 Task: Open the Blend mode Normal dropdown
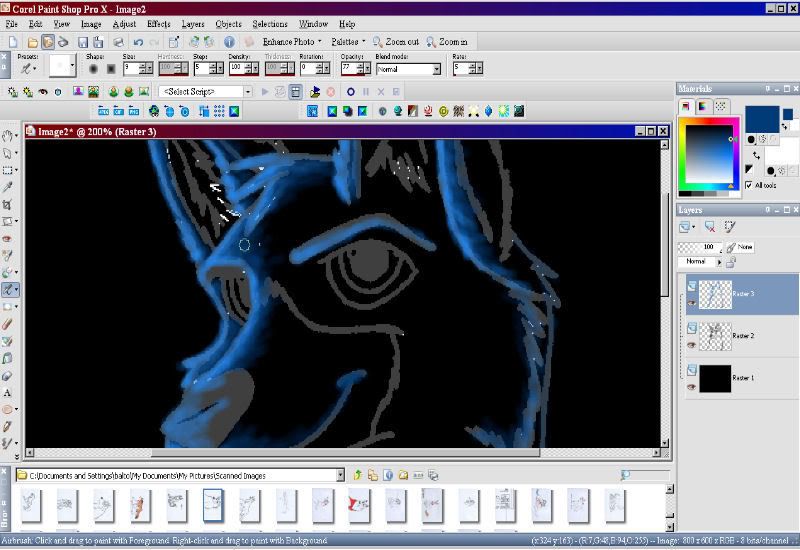[x=436, y=69]
